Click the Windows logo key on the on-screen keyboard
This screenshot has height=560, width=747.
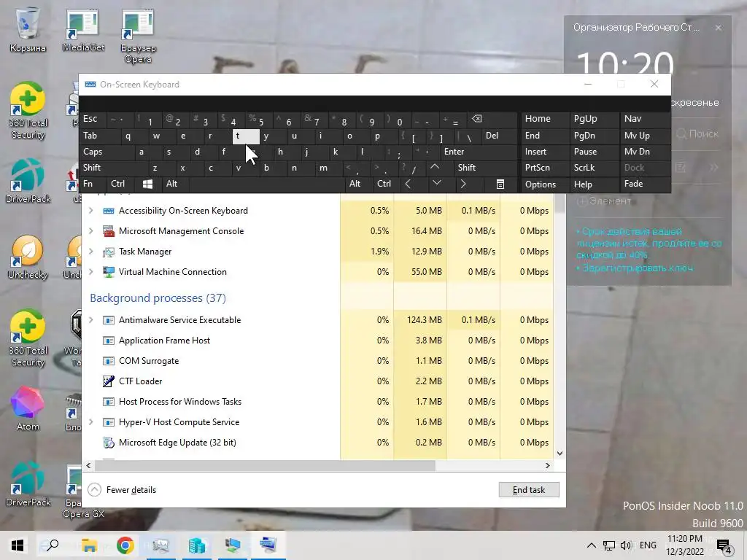[x=147, y=184]
